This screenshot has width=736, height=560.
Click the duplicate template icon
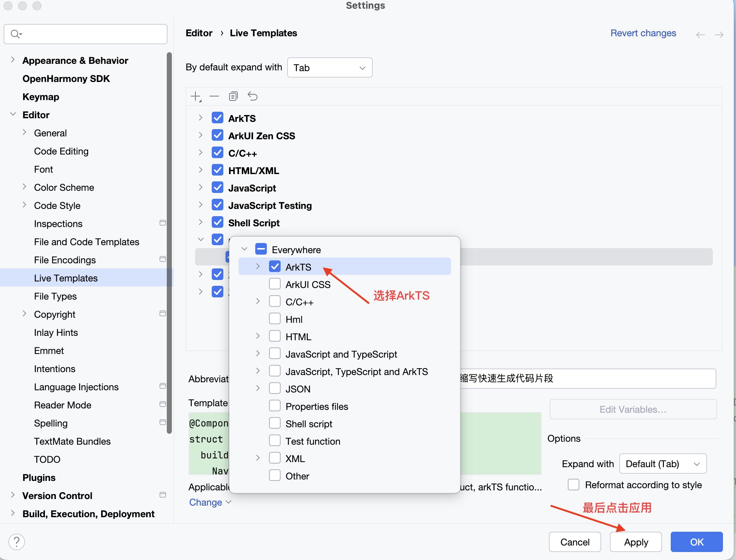tap(233, 96)
